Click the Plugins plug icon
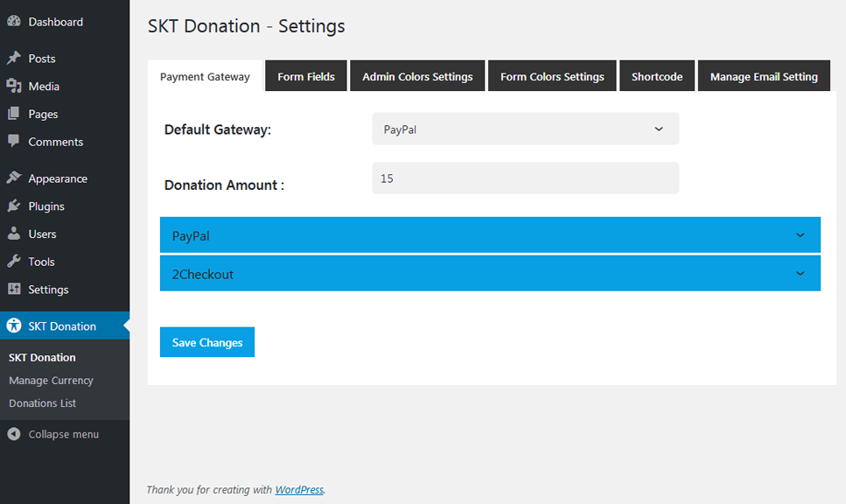846x504 pixels. [14, 206]
